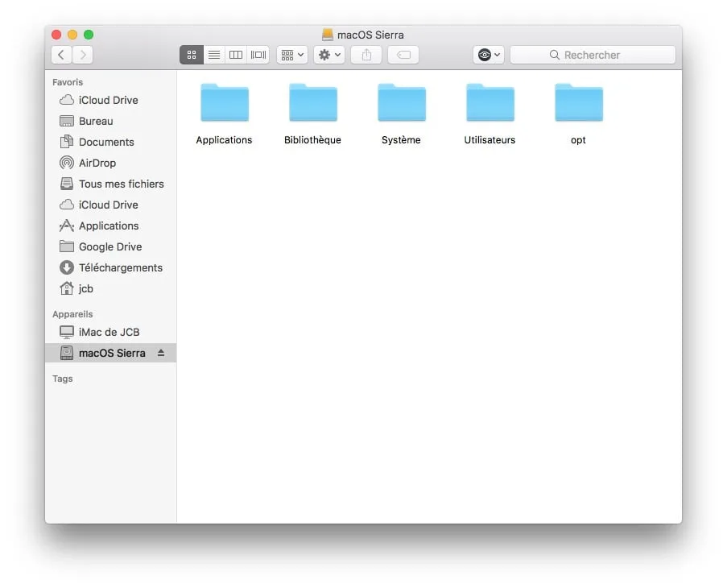Select the iCloud Drive entry below Tous mes fichiers
The width and height of the screenshot is (727, 588).
(110, 205)
